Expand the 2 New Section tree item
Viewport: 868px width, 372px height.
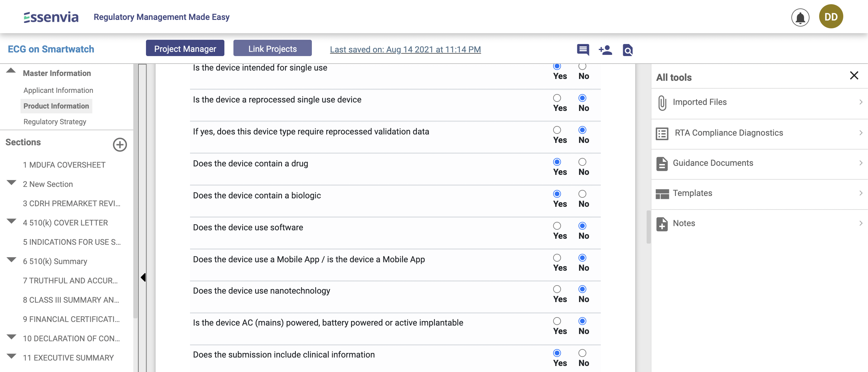(11, 183)
